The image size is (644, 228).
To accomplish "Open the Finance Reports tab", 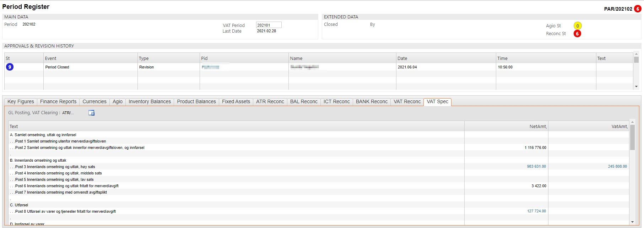I will (x=58, y=102).
